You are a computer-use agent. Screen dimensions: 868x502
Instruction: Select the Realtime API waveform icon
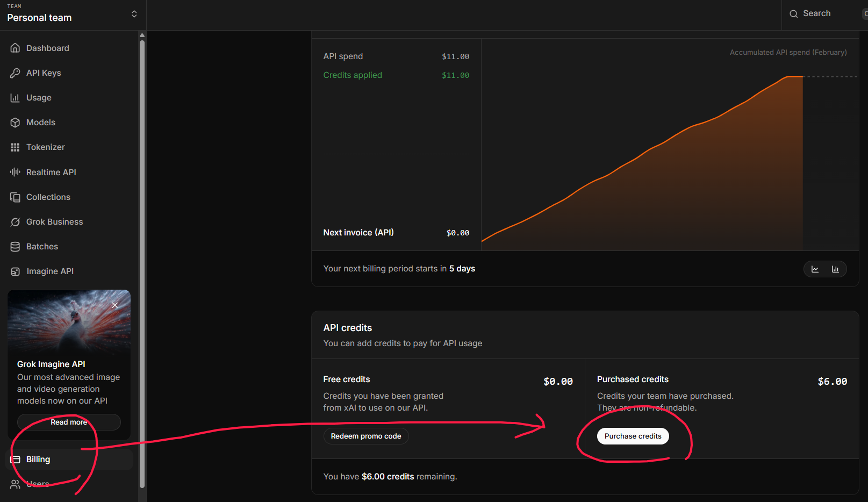[15, 172]
